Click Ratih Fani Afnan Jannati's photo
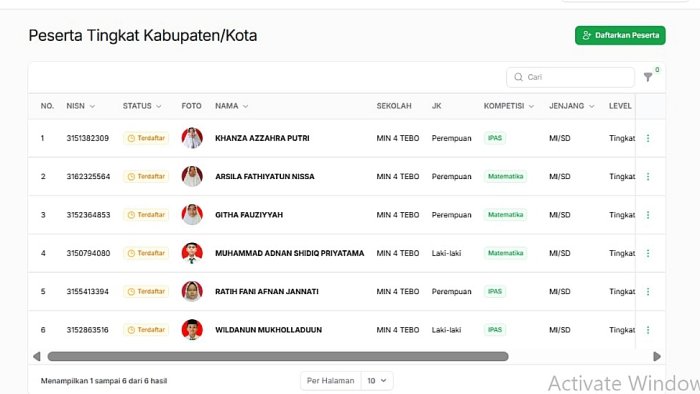This screenshot has height=394, width=700. [192, 291]
